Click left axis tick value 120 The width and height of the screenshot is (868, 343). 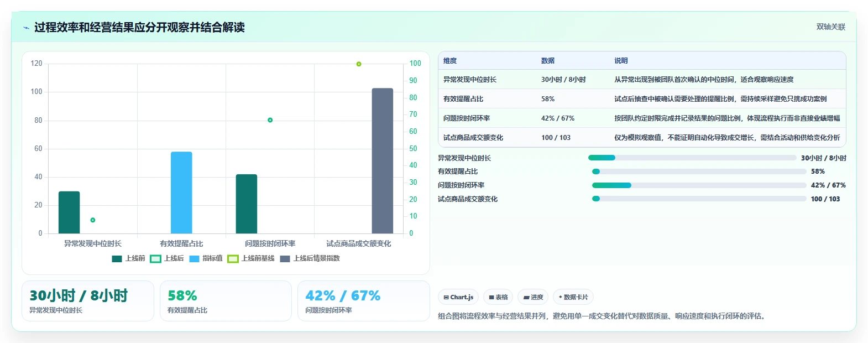(36, 64)
